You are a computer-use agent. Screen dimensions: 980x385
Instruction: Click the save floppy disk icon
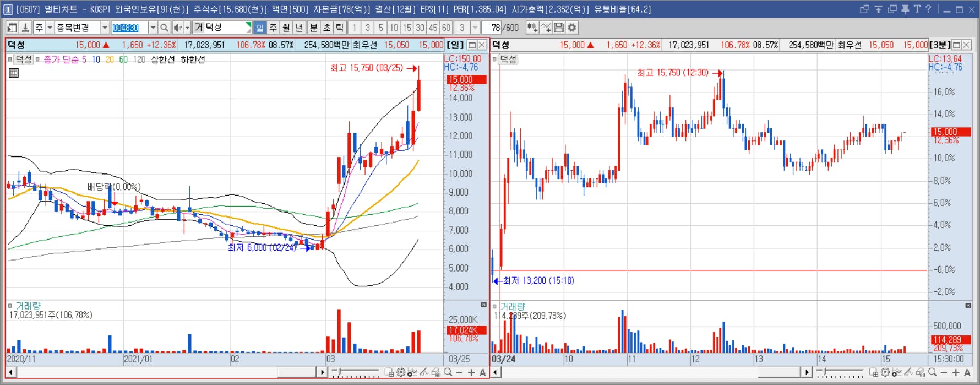point(559,28)
